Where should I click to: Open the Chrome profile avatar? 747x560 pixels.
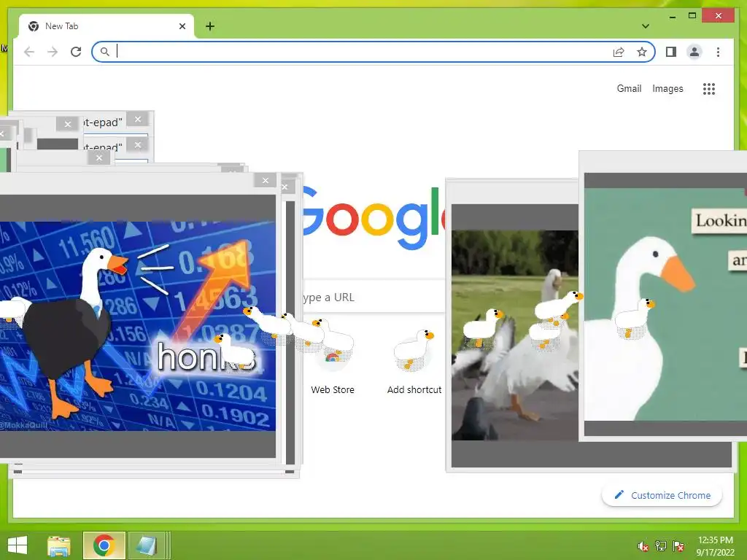pyautogui.click(x=694, y=52)
